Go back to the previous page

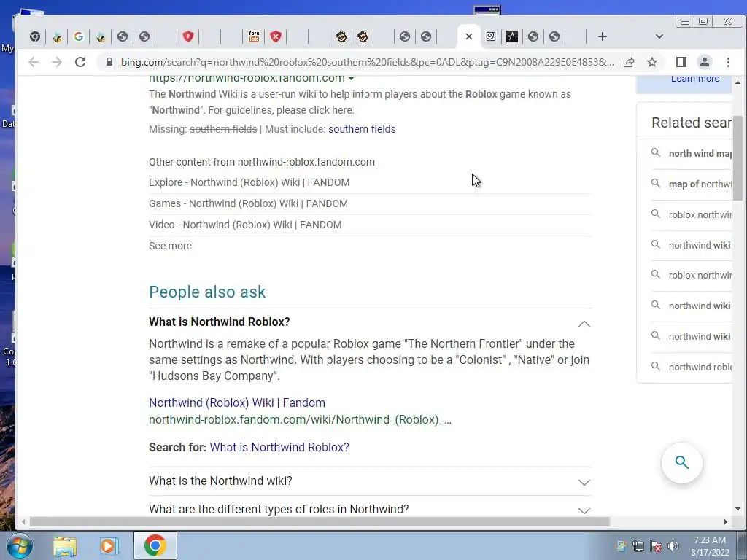[34, 62]
